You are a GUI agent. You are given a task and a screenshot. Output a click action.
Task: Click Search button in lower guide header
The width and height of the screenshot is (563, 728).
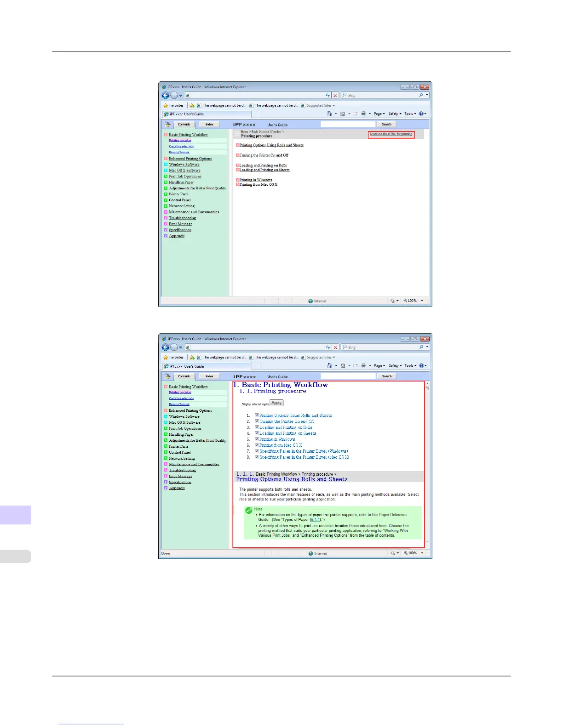[x=387, y=376]
